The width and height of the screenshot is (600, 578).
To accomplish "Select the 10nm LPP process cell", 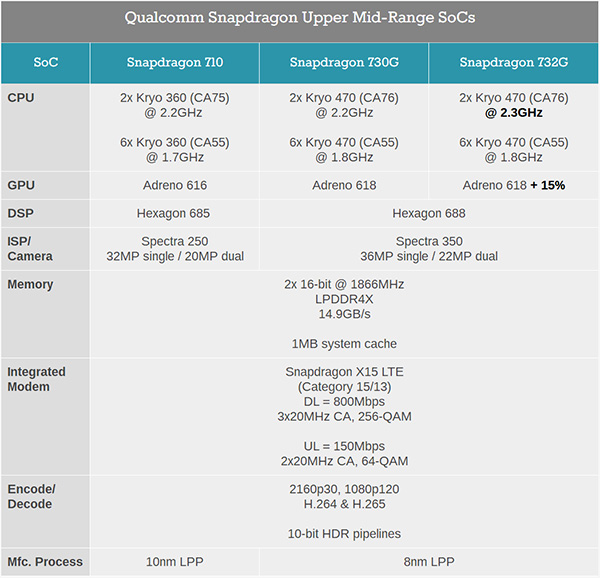I will click(174, 561).
